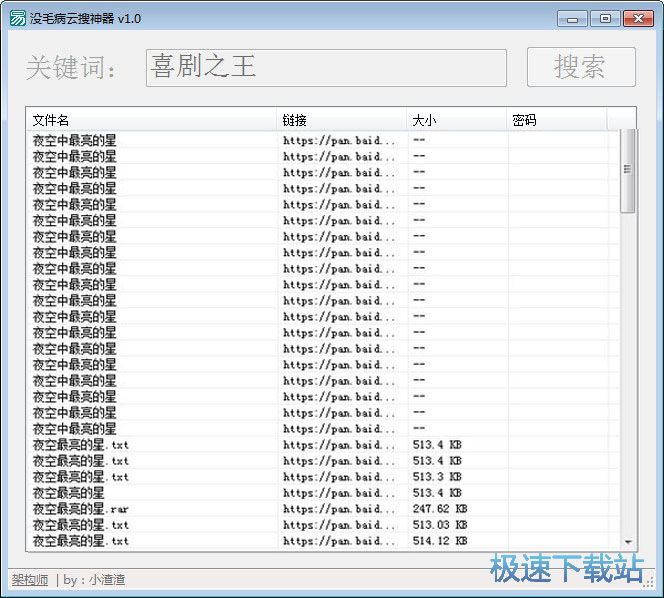The image size is (664, 598).
Task: Click the app icon in title bar
Action: click(x=17, y=18)
